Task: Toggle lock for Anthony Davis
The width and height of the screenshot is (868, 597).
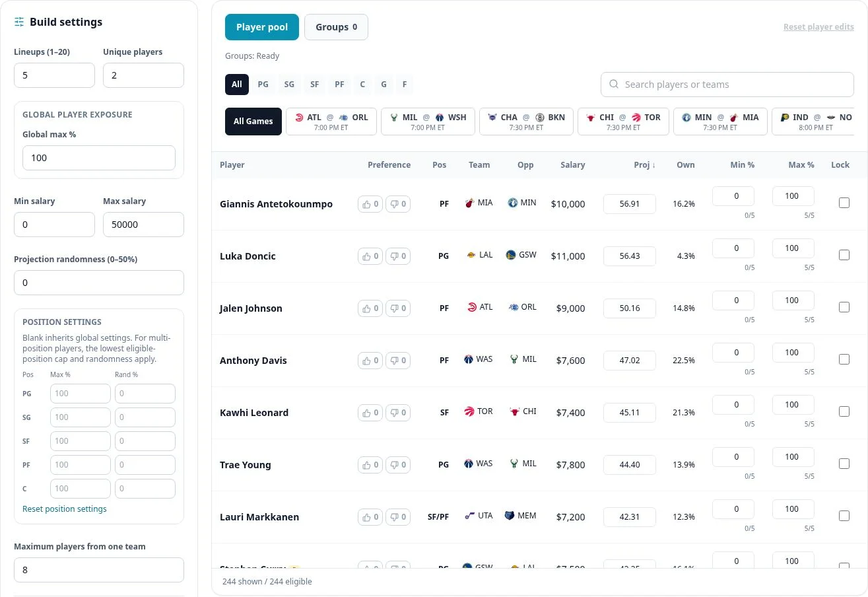Action: click(x=844, y=359)
